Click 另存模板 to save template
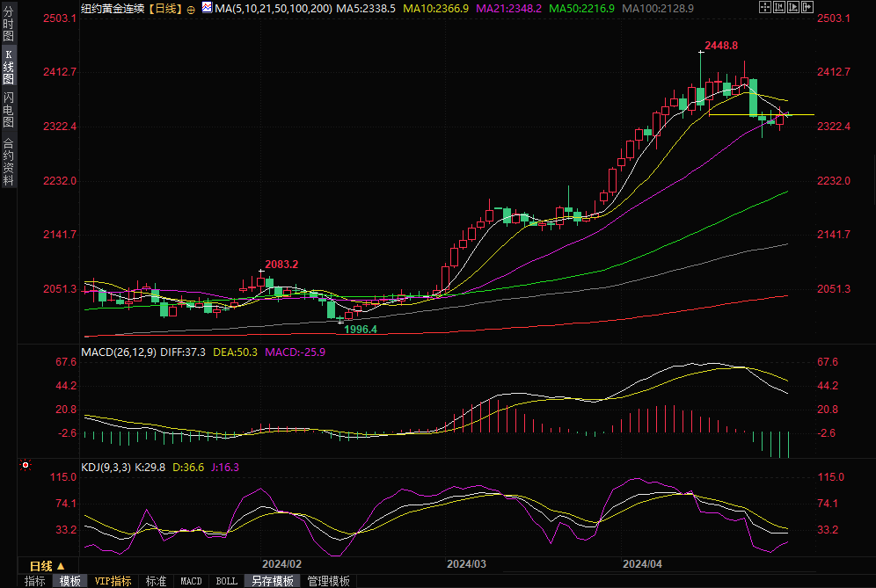Viewport: 876px width, 588px height. coord(272,581)
